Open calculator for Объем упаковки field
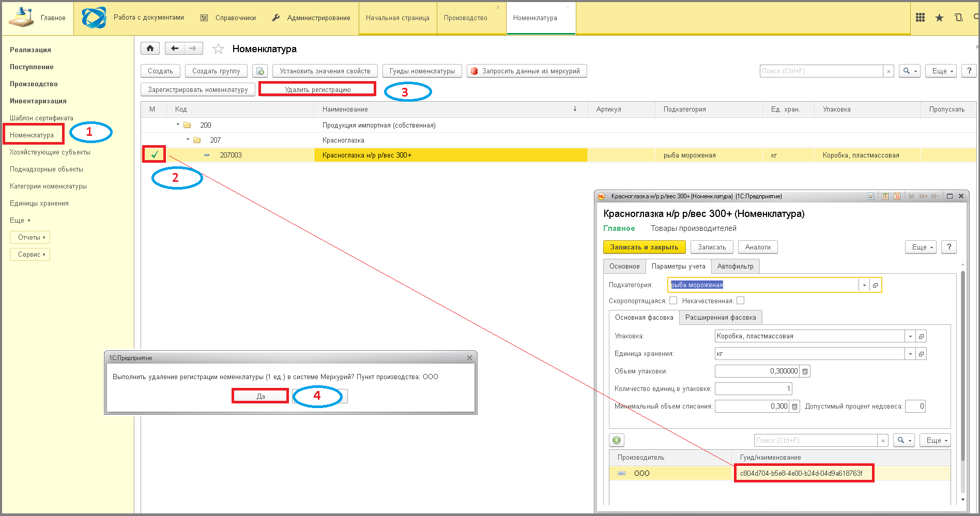Screen dimensions: 980x516 tap(805, 371)
